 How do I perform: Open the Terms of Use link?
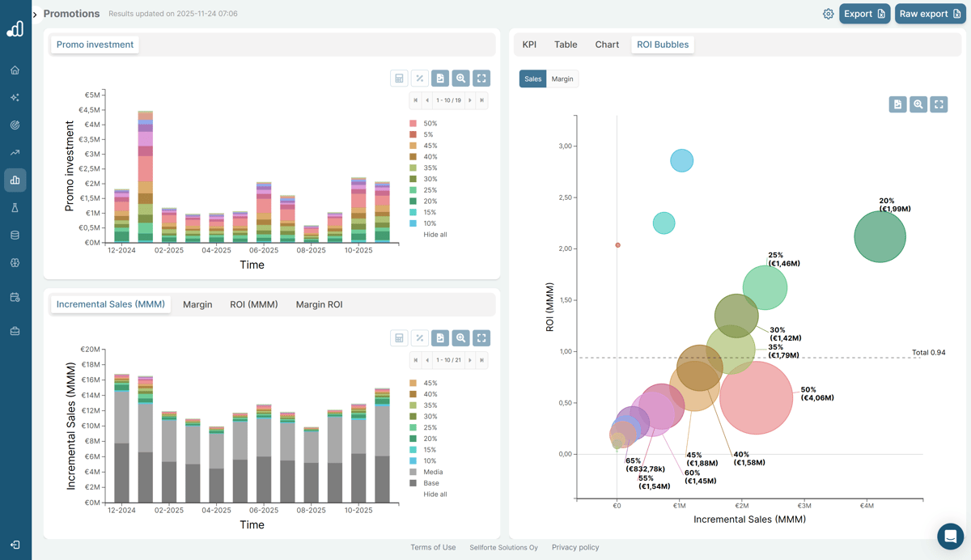(x=433, y=548)
